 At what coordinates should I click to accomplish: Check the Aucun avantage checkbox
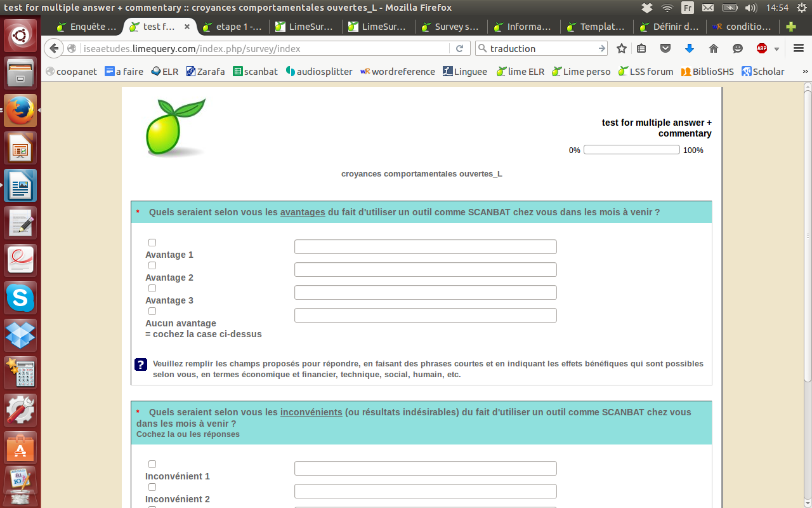[152, 311]
